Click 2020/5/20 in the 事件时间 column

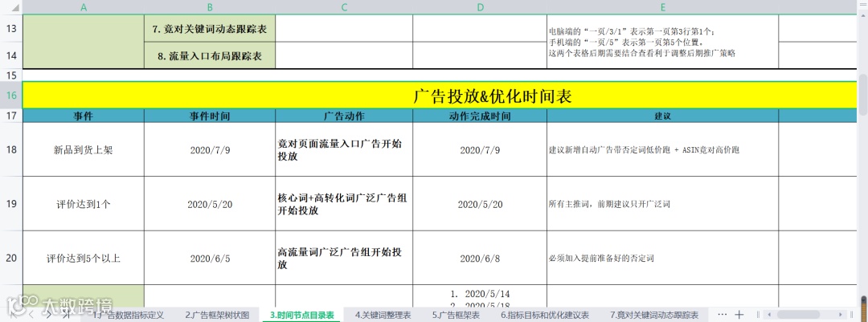pos(210,204)
